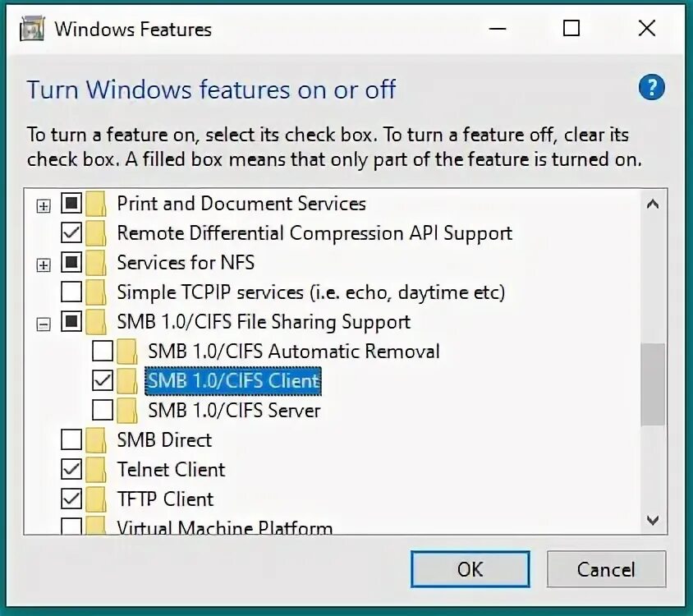Viewport: 693px width, 616px height.
Task: Expand the Services for NFS node
Action: (x=44, y=265)
